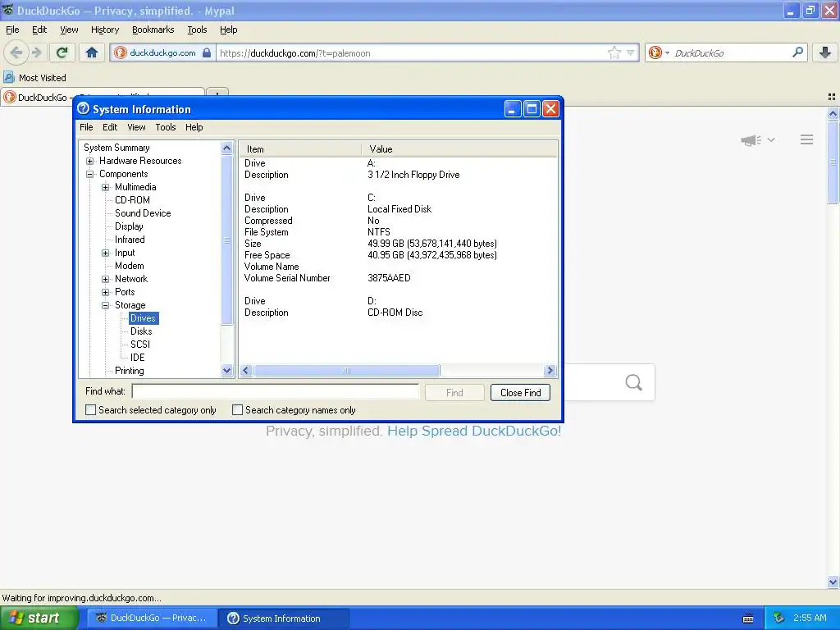Select CD-ROM in the tree
Viewport: 840px width, 630px height.
(x=132, y=200)
